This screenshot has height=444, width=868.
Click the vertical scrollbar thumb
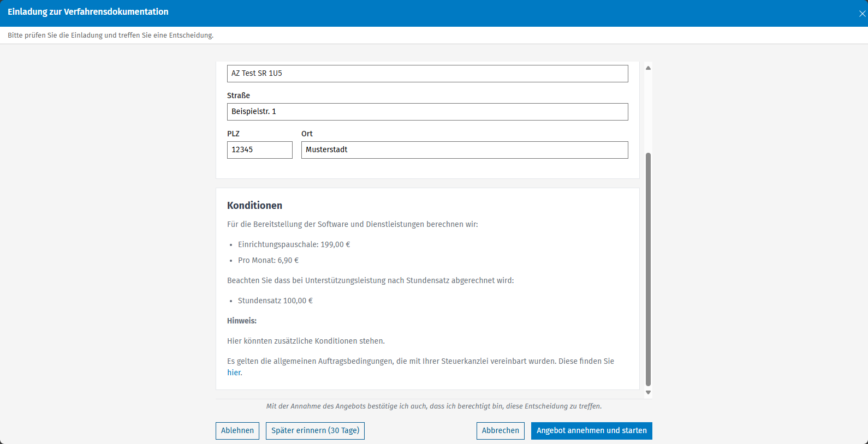[648, 269]
